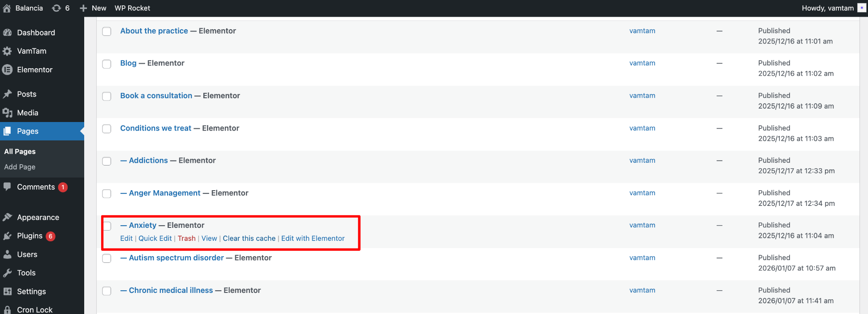Click the vamtam user avatar in admin bar
This screenshot has height=314, width=868.
click(862, 8)
